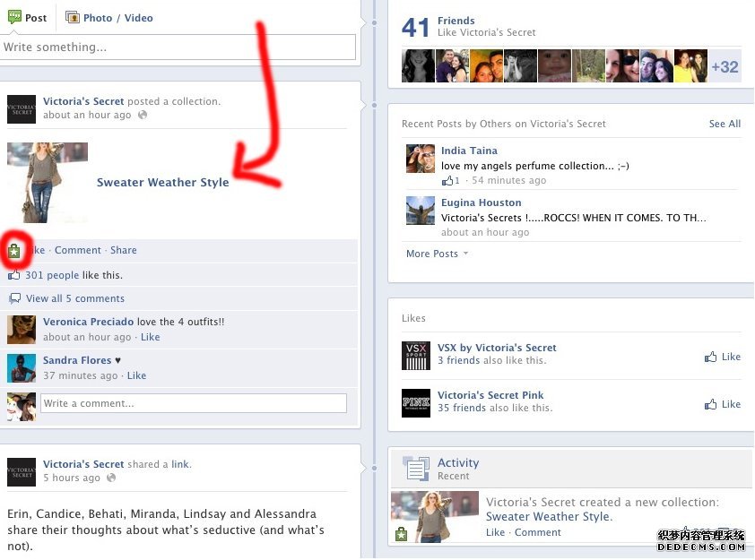
Task: Like the Victoria's Secret Pink page
Action: 723,404
